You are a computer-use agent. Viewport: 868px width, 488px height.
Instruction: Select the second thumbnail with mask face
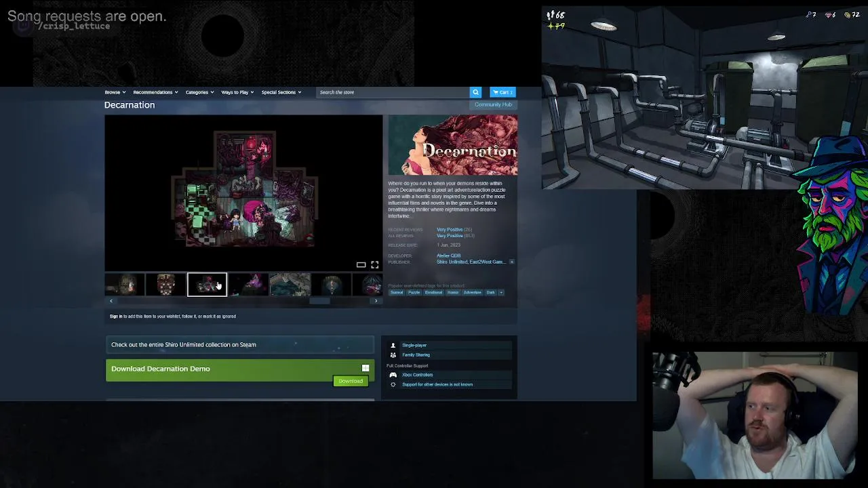point(166,285)
